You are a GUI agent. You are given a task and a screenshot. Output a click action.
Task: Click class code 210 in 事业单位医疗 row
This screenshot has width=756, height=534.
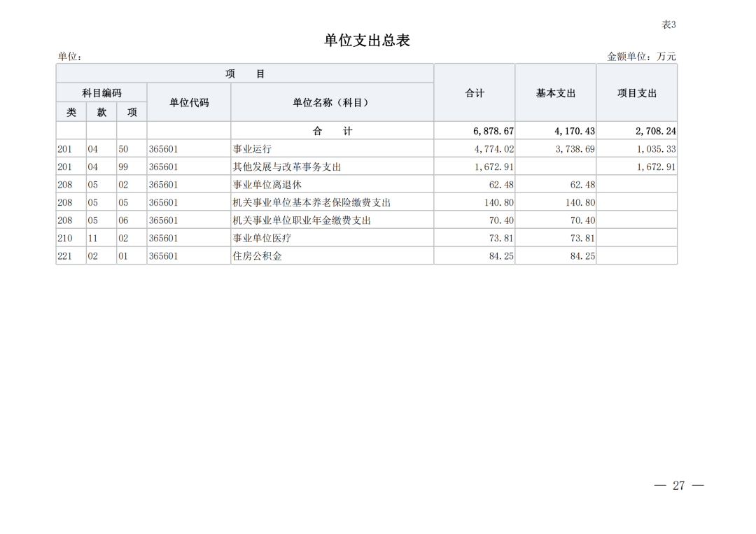click(x=64, y=238)
